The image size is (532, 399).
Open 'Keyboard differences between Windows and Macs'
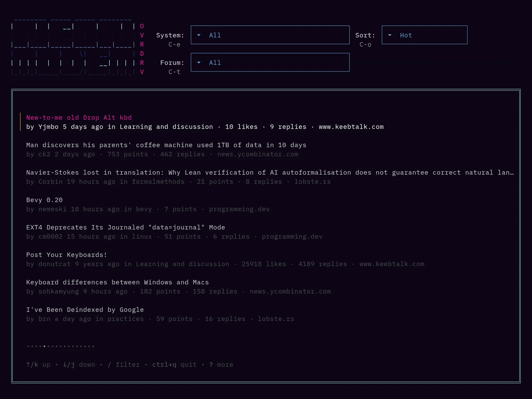[x=118, y=282]
